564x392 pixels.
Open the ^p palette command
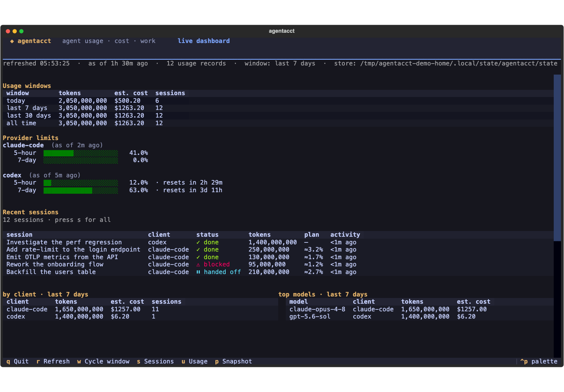[539, 362]
